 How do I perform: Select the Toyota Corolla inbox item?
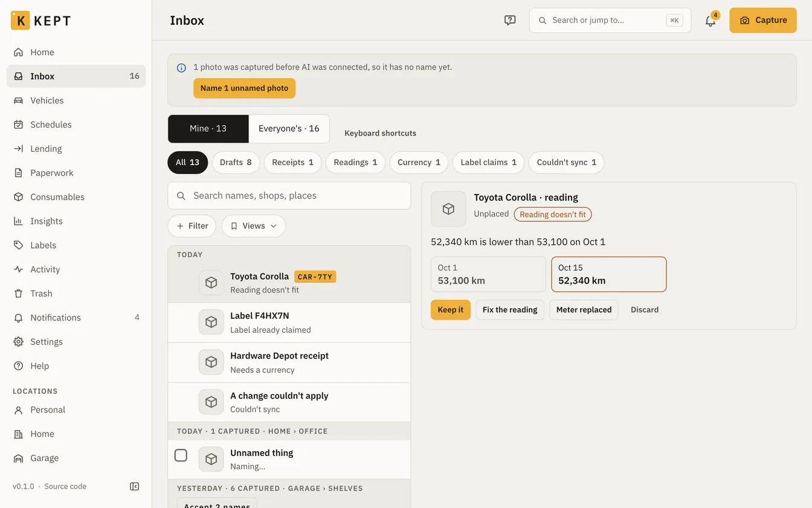coord(289,283)
